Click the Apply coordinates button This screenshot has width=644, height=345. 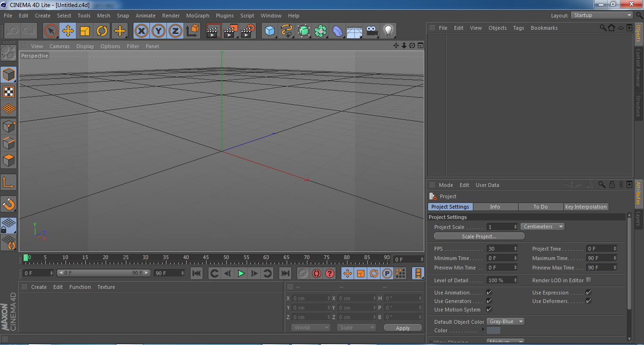pos(403,328)
